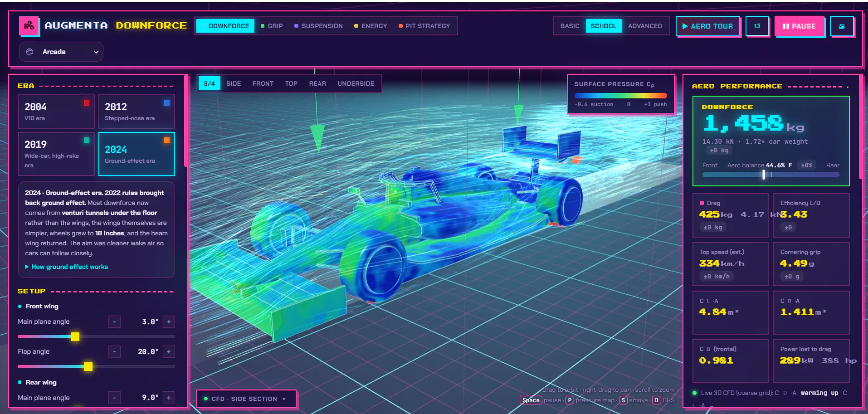Image resolution: width=868 pixels, height=414 pixels.
Task: Switch to the Downforce tab
Action: (225, 26)
